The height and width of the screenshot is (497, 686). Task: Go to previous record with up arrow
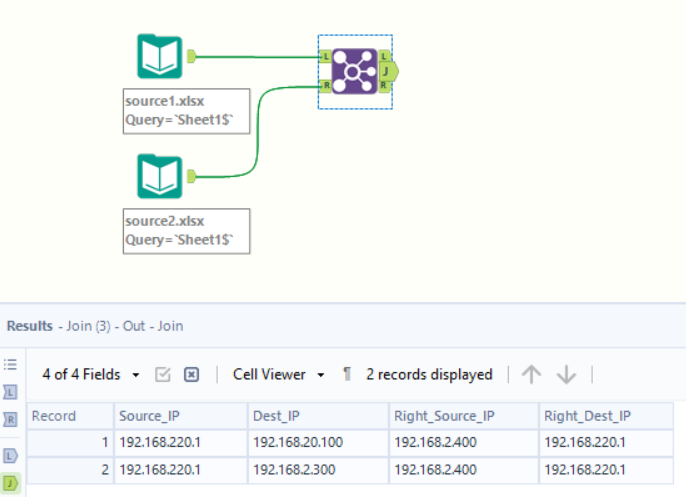pos(532,374)
